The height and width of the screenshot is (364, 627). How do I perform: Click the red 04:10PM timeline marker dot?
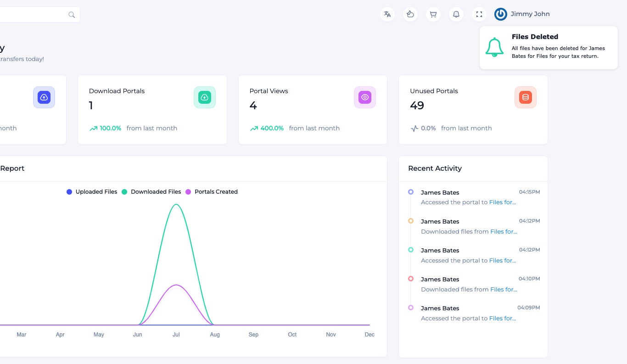(411, 279)
